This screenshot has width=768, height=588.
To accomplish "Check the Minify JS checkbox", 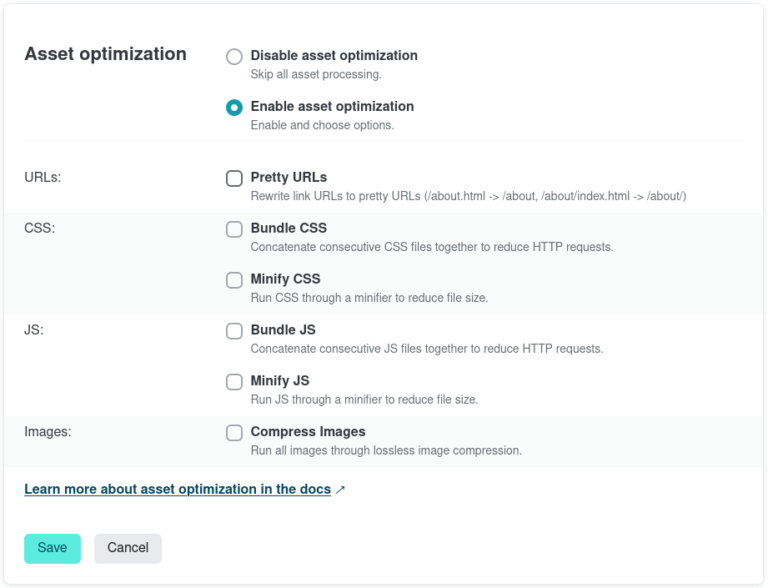I will pyautogui.click(x=234, y=382).
